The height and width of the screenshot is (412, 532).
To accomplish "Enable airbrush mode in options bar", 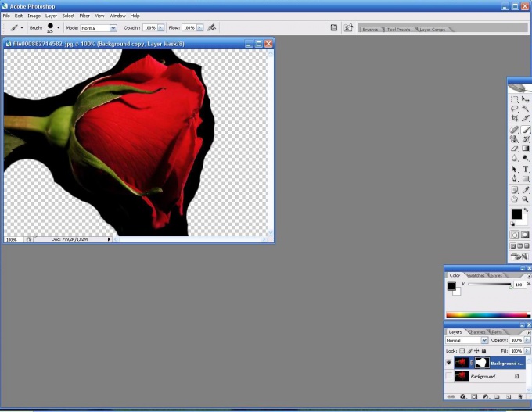I will [211, 27].
